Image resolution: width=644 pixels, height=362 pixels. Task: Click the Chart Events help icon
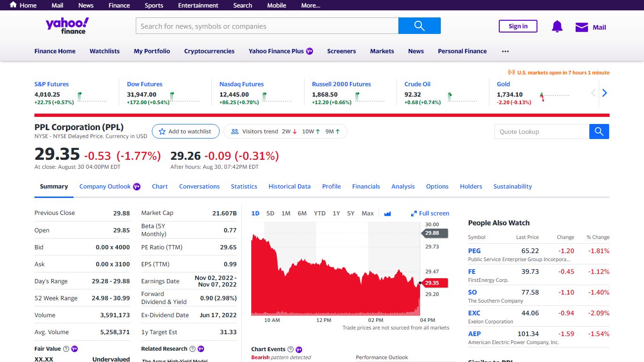pyautogui.click(x=290, y=349)
